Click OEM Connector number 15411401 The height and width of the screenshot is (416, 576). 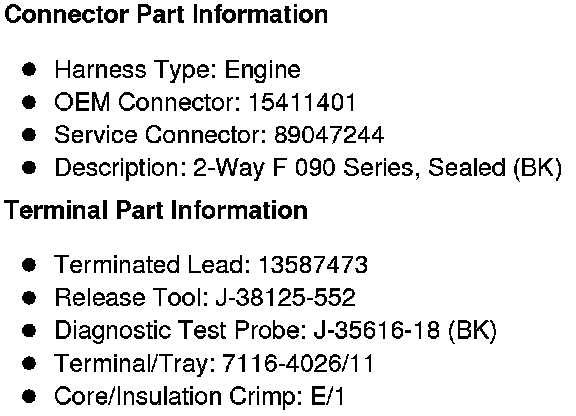tap(302, 102)
